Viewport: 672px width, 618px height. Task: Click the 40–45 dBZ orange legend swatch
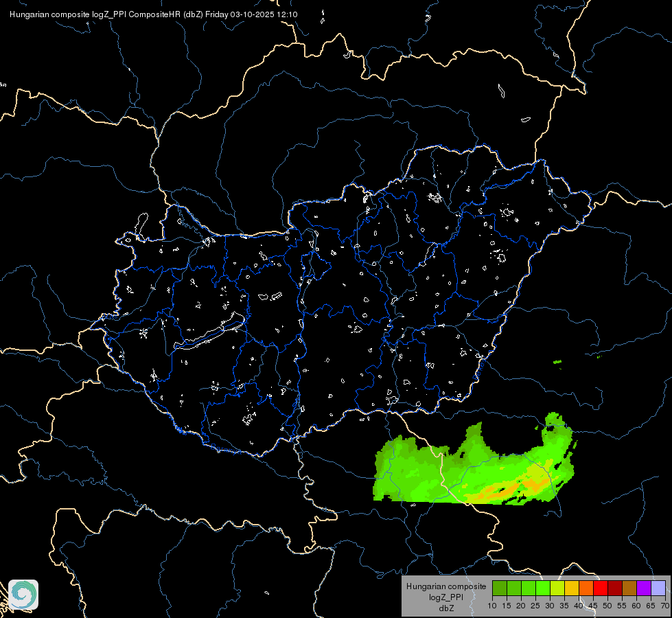click(x=586, y=588)
